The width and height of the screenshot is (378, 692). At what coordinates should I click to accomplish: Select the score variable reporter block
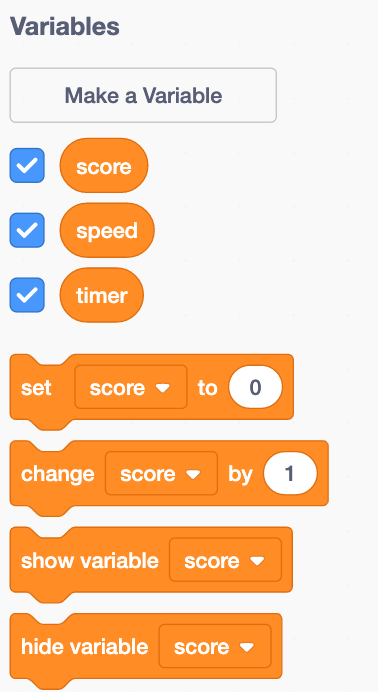104,165
